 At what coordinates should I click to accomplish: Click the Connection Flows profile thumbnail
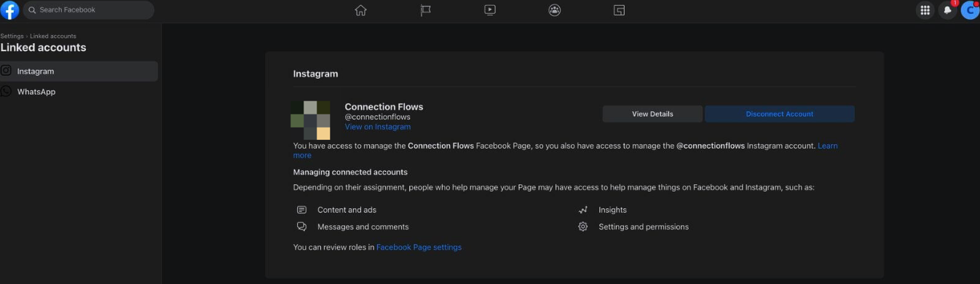tap(310, 120)
